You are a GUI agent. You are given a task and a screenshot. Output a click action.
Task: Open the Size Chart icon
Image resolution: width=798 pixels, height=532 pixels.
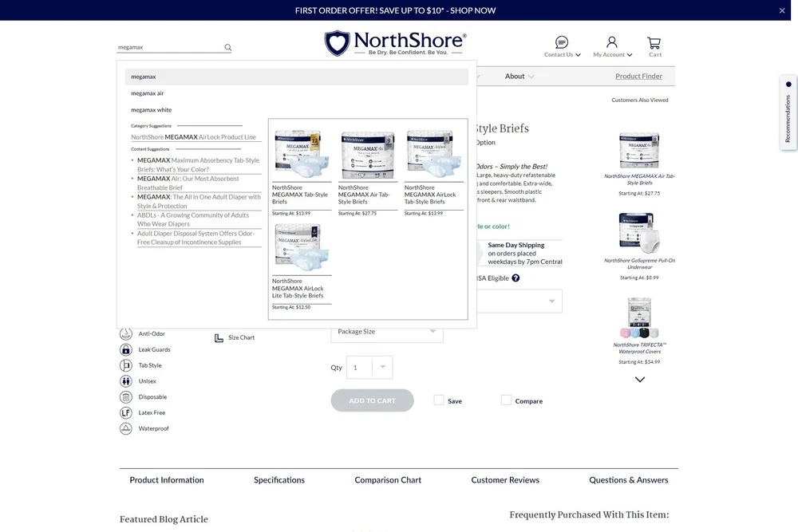coord(219,337)
